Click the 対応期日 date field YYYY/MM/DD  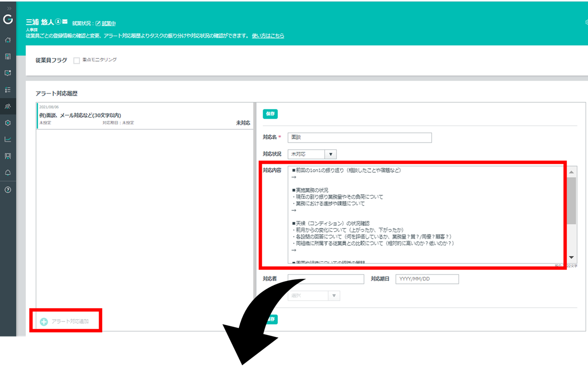(427, 279)
